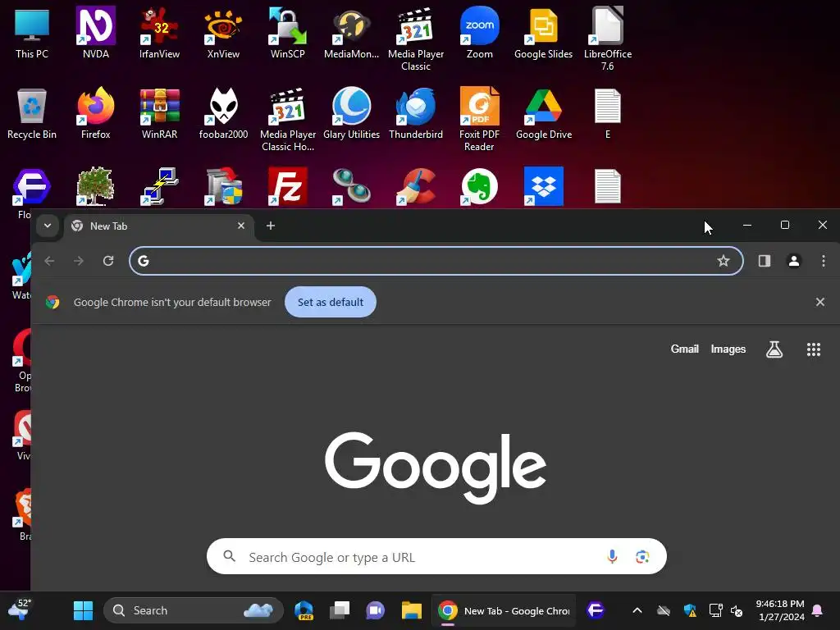Screen dimensions: 840x630
Task: Open Chrome's three-dot menu
Action: pyautogui.click(x=824, y=261)
